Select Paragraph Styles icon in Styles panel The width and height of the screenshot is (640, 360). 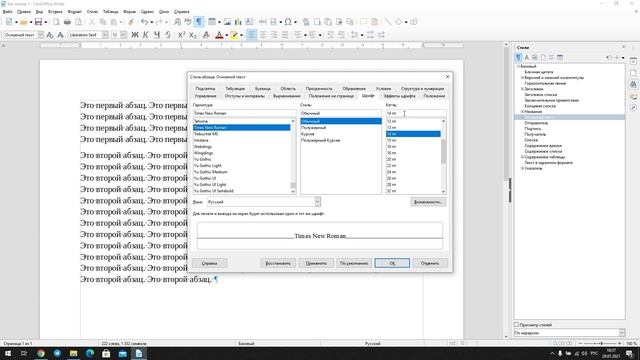(518, 58)
